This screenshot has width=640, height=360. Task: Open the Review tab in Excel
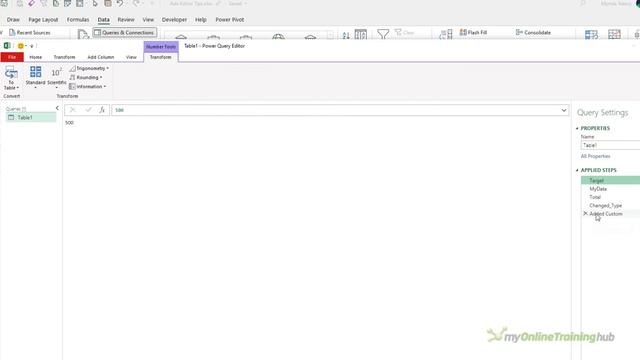pos(126,20)
